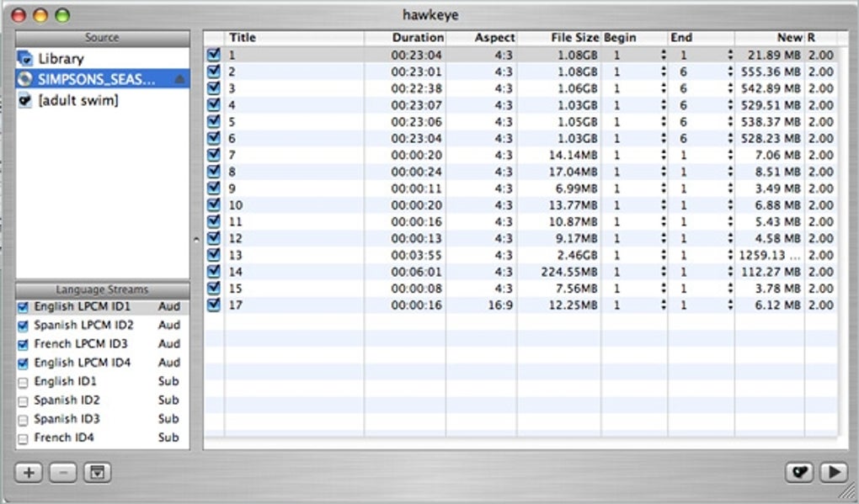
Task: Click Begin stepper for title 13
Action: point(664,255)
